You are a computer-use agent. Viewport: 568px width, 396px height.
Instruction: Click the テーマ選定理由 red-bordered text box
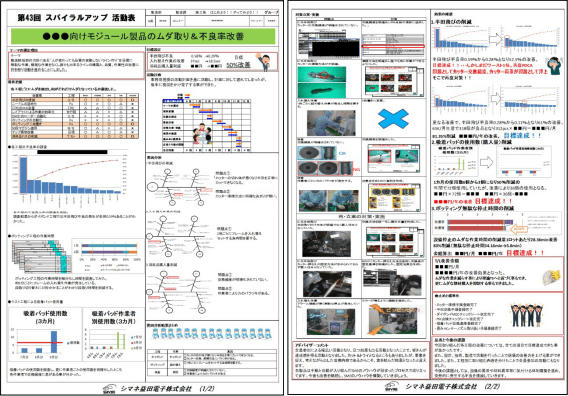[x=76, y=65]
